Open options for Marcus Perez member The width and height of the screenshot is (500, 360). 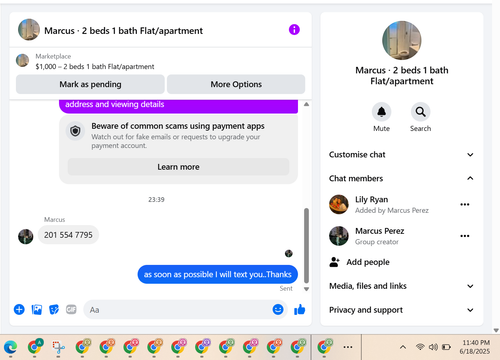click(465, 236)
